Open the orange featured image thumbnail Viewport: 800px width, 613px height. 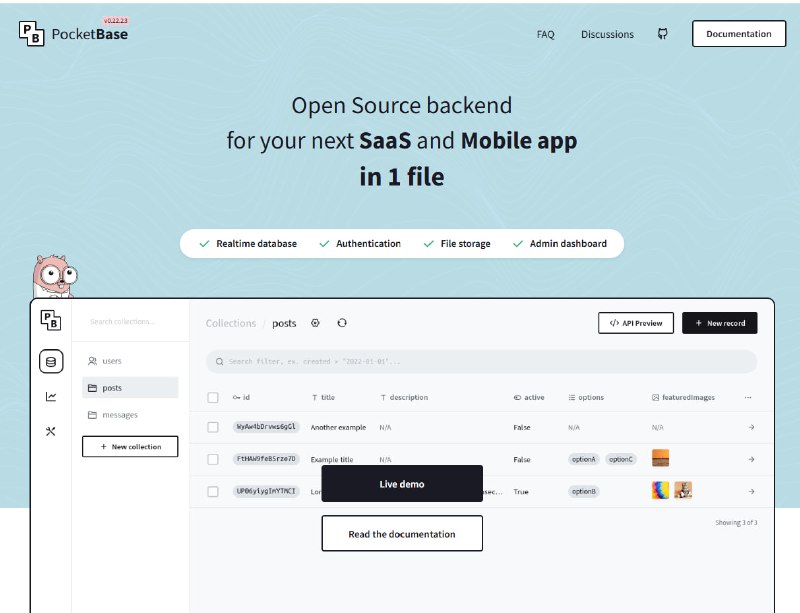[660, 459]
